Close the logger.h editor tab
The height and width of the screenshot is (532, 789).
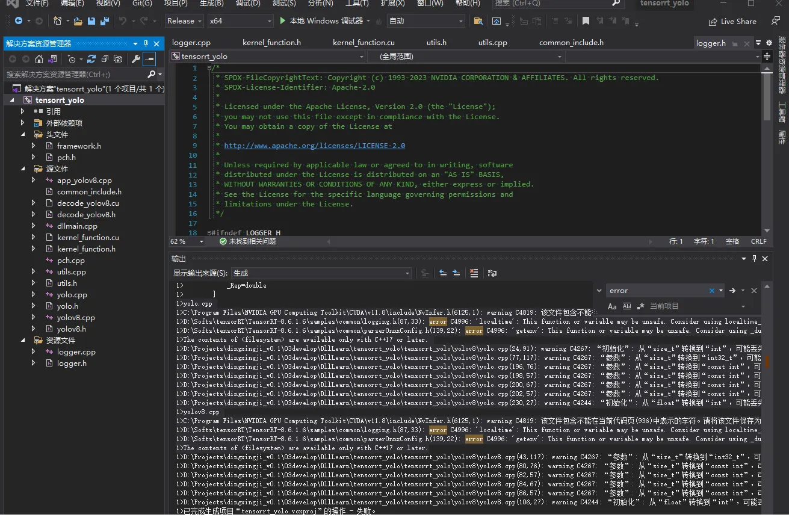747,43
